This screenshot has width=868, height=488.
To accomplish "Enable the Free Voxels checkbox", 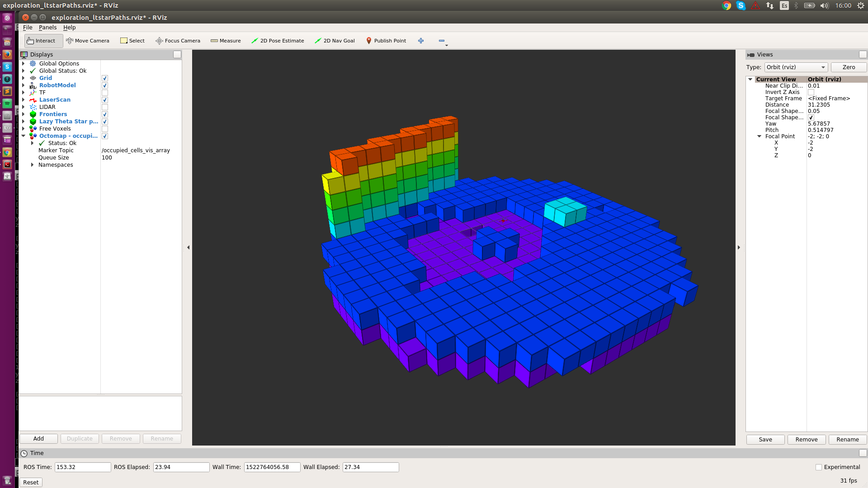I will [x=105, y=129].
